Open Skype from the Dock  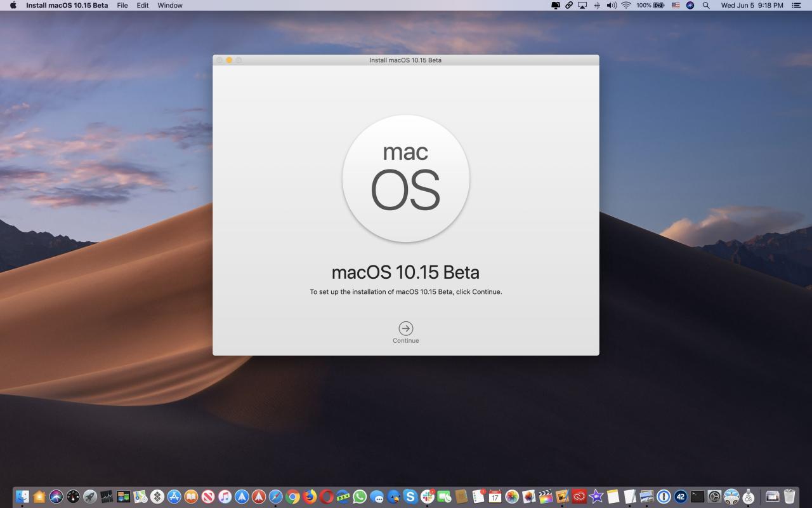pyautogui.click(x=410, y=497)
